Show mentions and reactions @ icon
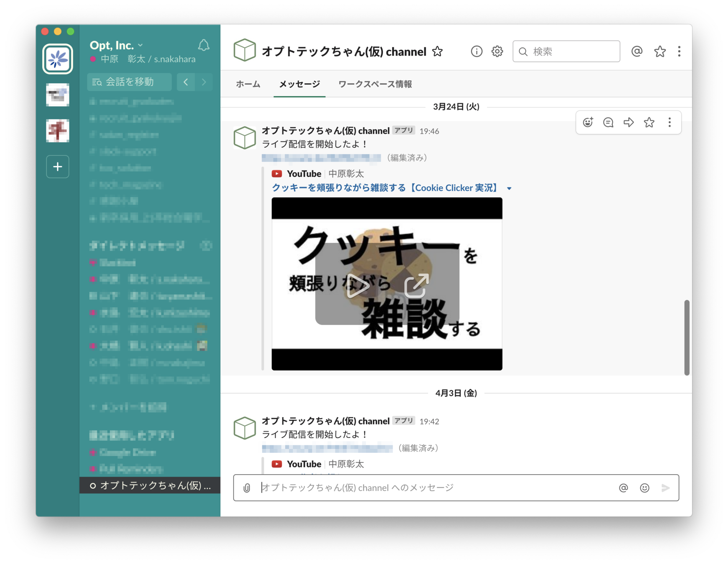 (x=637, y=51)
